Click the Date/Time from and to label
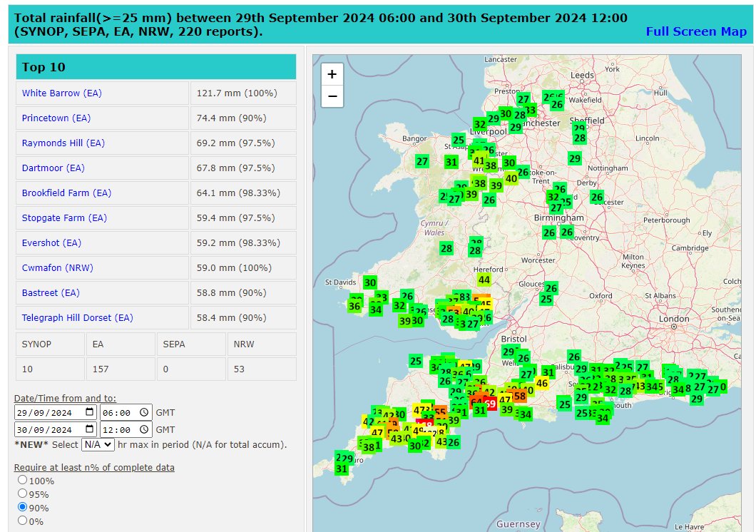Screen dimensions: 756x532 pos(65,399)
